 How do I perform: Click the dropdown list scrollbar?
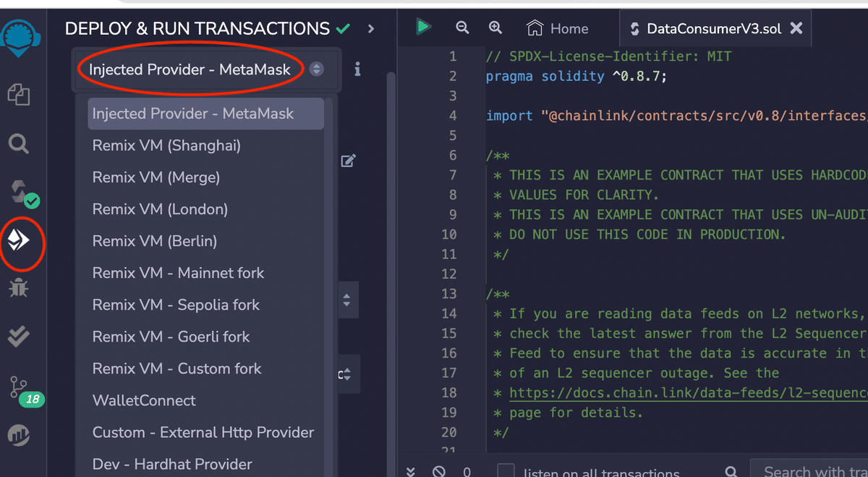coord(329,287)
